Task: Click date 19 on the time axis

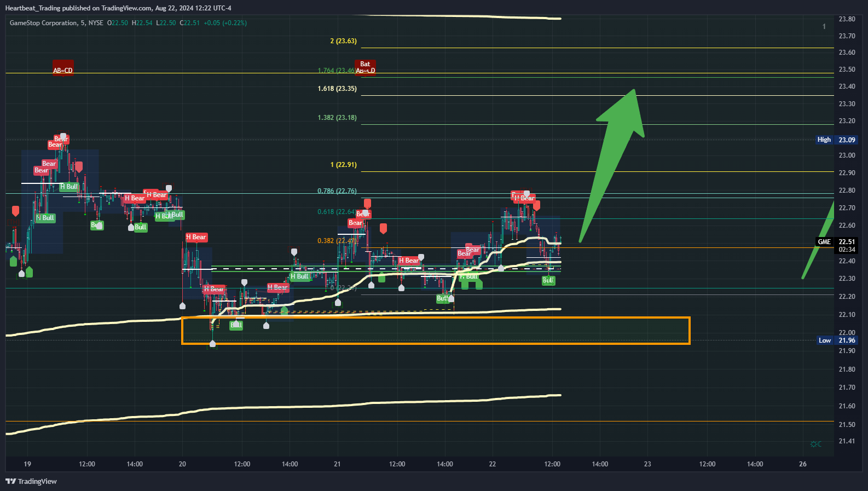Action: coord(27,464)
